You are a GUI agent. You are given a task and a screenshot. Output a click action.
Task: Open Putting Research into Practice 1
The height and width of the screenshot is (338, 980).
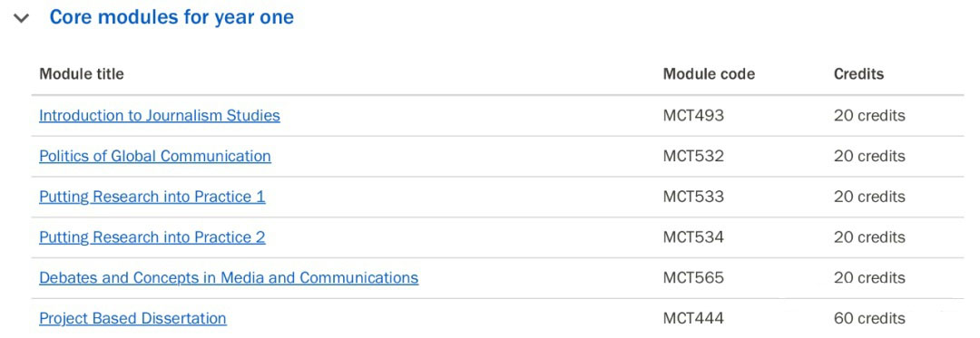152,197
